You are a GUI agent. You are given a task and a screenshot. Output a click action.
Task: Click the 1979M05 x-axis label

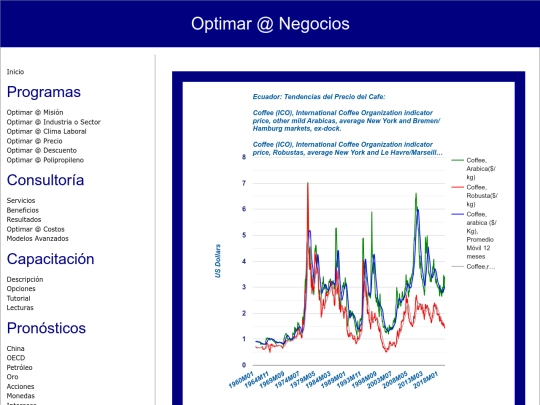(x=303, y=380)
